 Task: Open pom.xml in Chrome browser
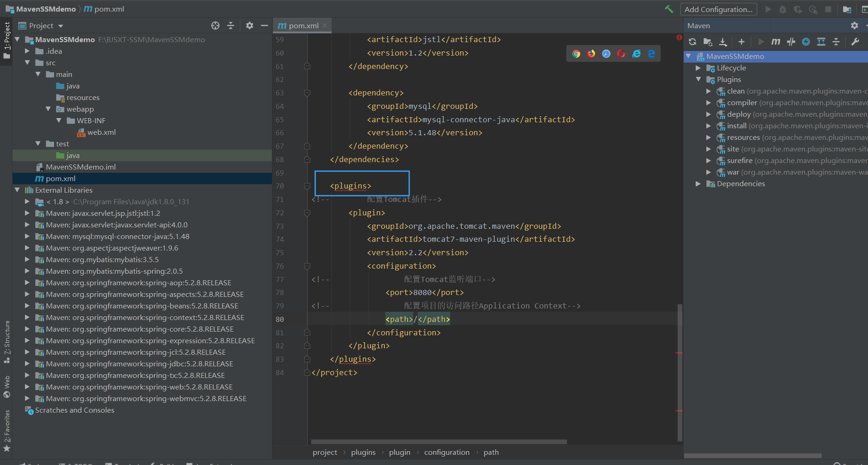(576, 54)
